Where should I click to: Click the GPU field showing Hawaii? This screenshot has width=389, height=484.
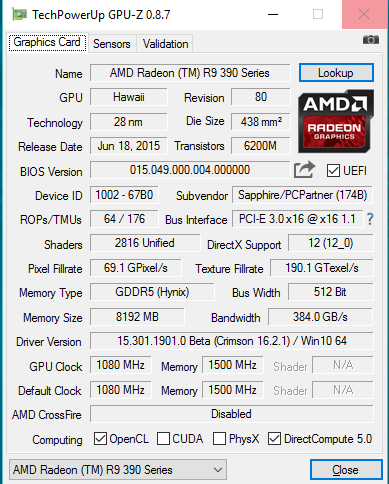[129, 97]
